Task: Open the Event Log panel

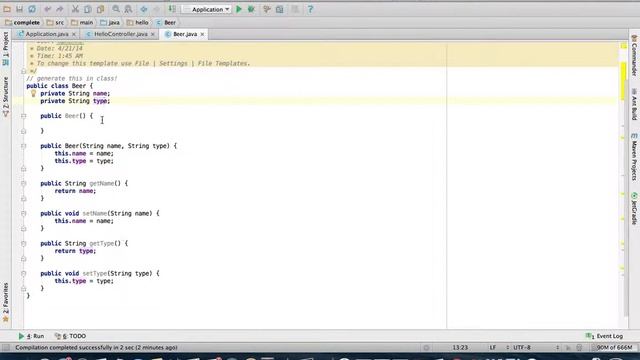Action: pyautogui.click(x=604, y=336)
